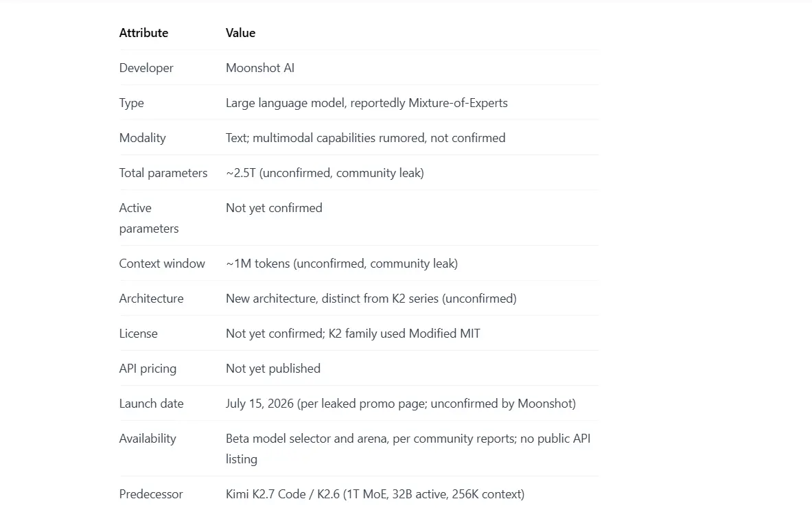The height and width of the screenshot is (523, 812).
Task: Click the ~2.5T parameters value
Action: [325, 173]
